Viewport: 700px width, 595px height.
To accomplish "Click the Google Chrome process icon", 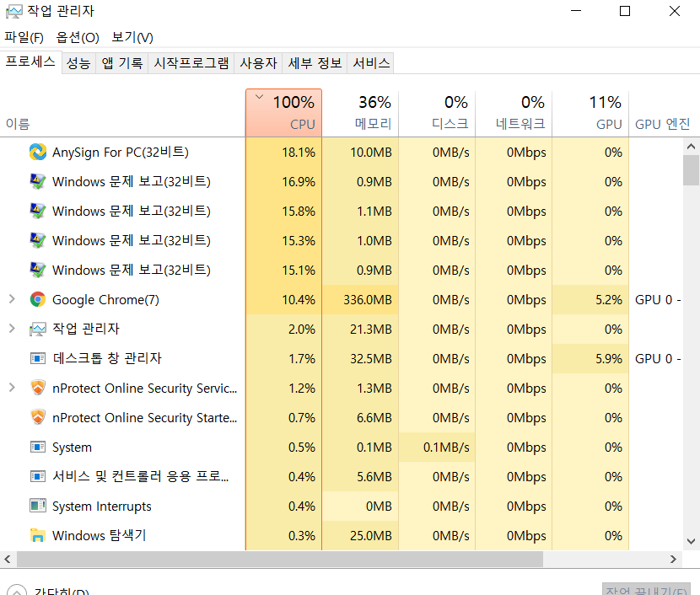I will [38, 299].
